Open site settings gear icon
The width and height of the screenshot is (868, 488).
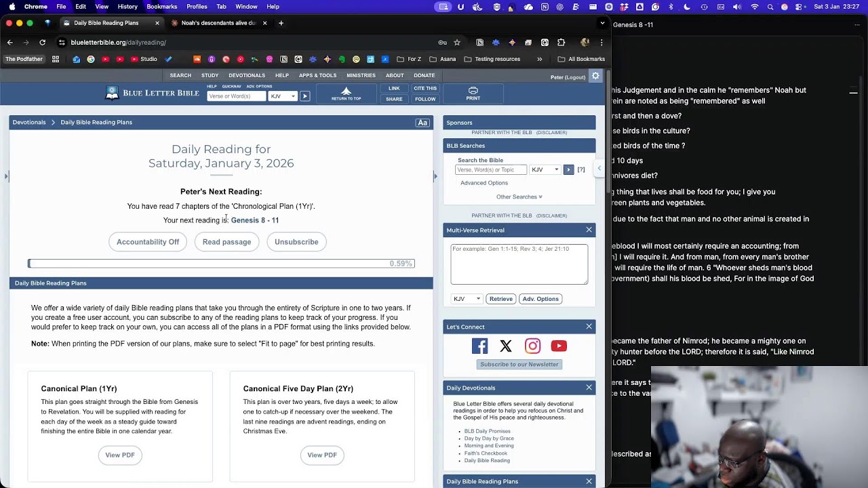tap(595, 76)
